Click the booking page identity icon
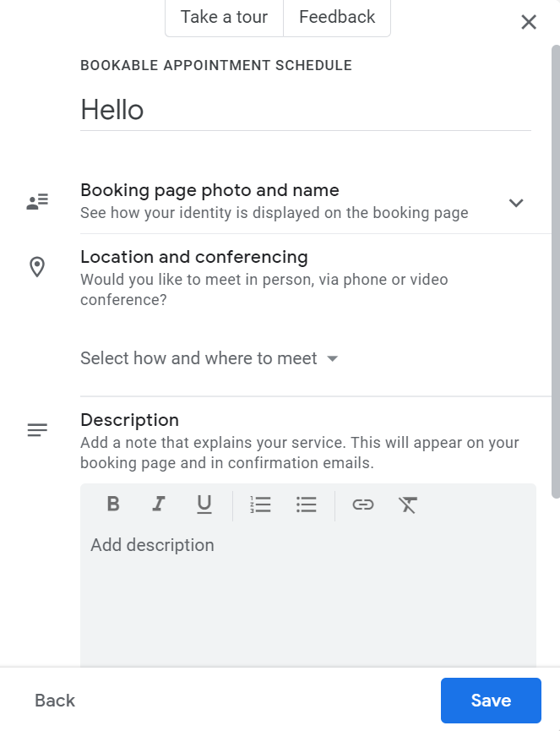 point(37,201)
